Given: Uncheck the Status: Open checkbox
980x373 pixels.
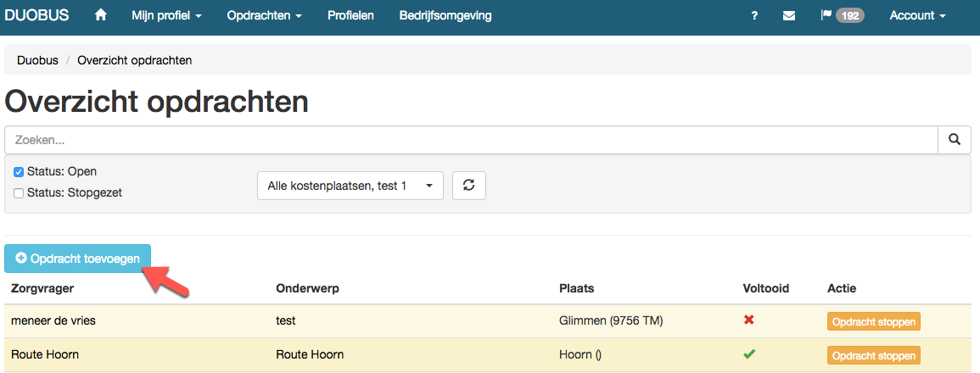Looking at the screenshot, I should point(19,172).
